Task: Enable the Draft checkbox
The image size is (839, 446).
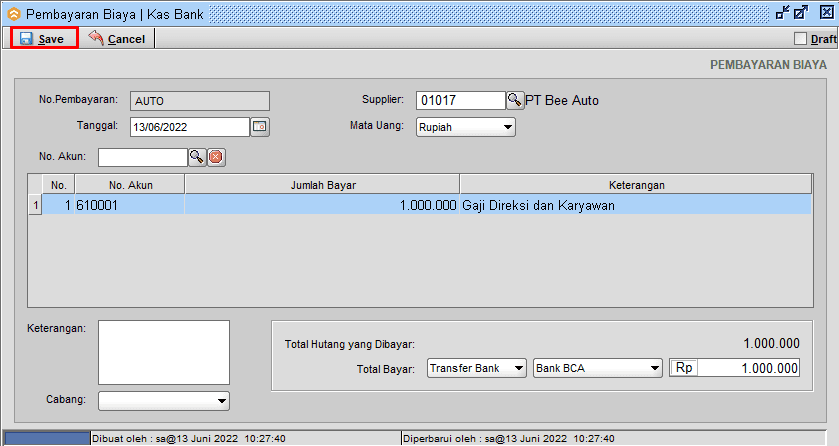Action: pyautogui.click(x=800, y=39)
